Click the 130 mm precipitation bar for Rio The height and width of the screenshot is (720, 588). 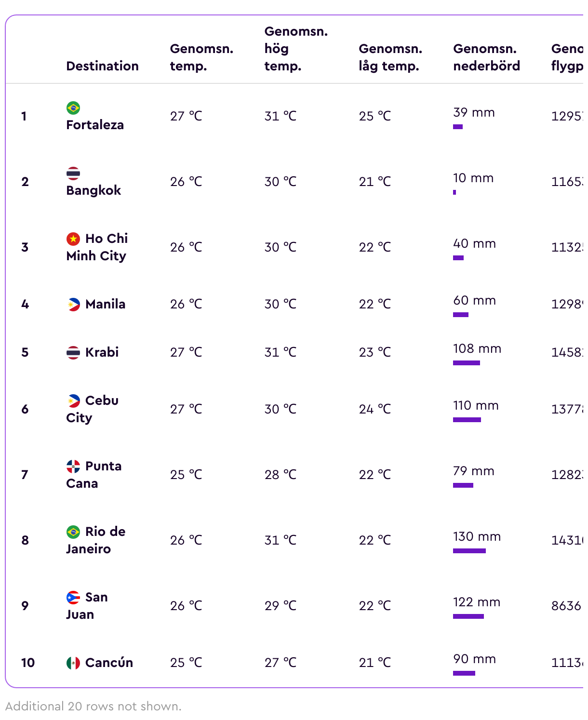[469, 551]
